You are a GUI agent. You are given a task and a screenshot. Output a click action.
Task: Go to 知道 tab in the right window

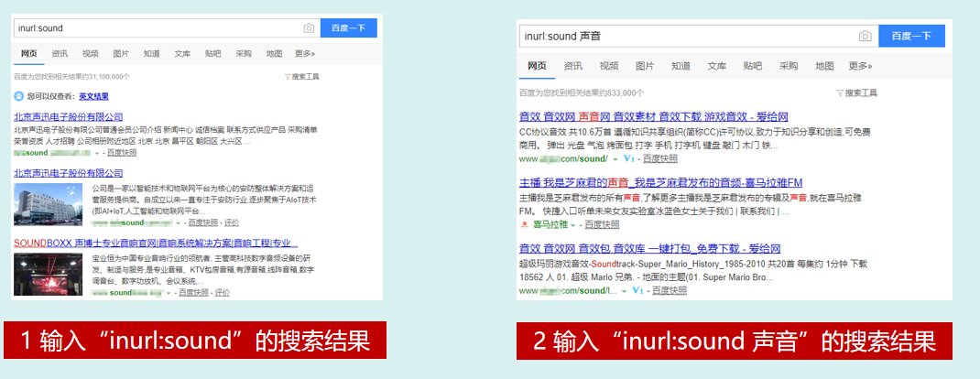tap(681, 66)
